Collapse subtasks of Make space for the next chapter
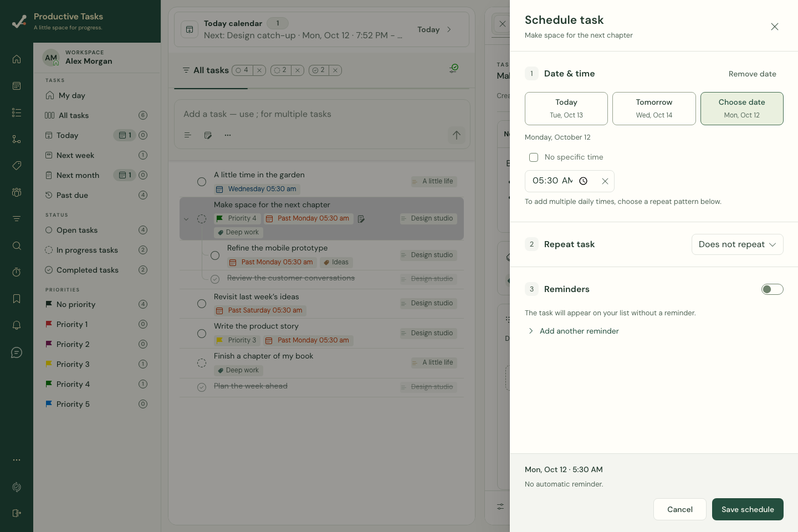798x532 pixels. pyautogui.click(x=186, y=219)
